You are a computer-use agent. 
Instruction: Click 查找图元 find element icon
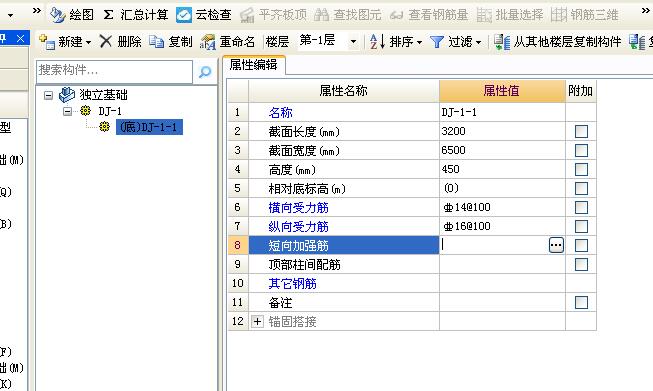tap(322, 15)
